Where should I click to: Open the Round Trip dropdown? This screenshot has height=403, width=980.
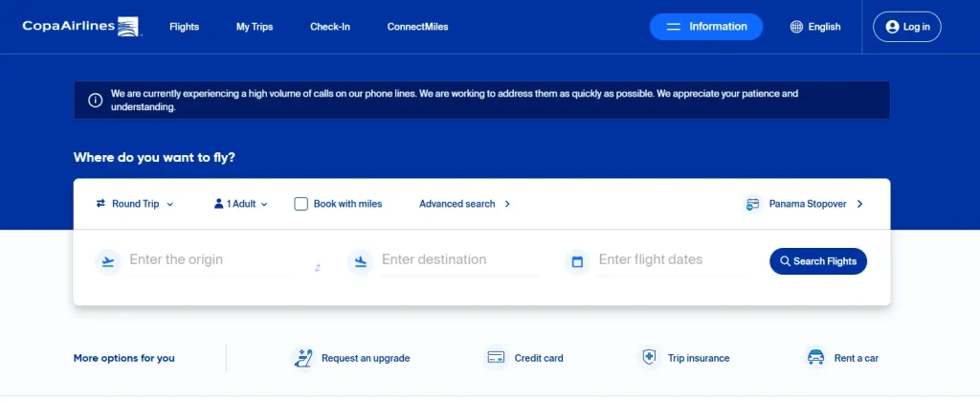135,204
